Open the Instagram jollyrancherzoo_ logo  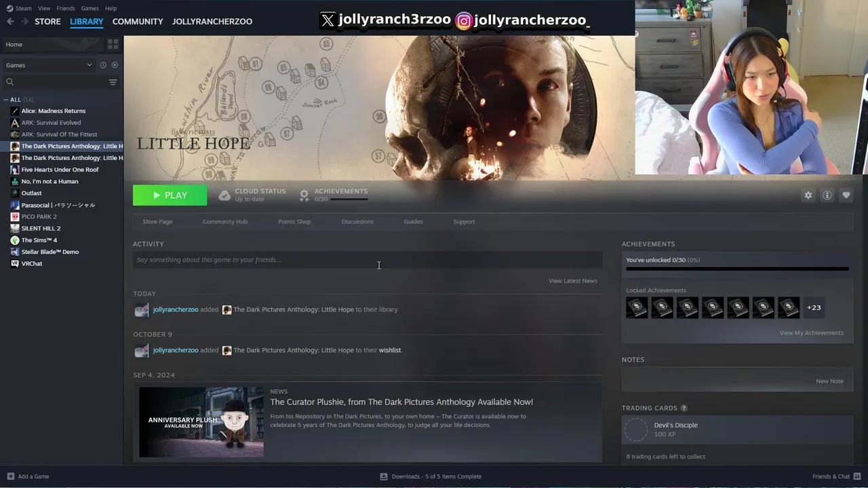pos(464,21)
